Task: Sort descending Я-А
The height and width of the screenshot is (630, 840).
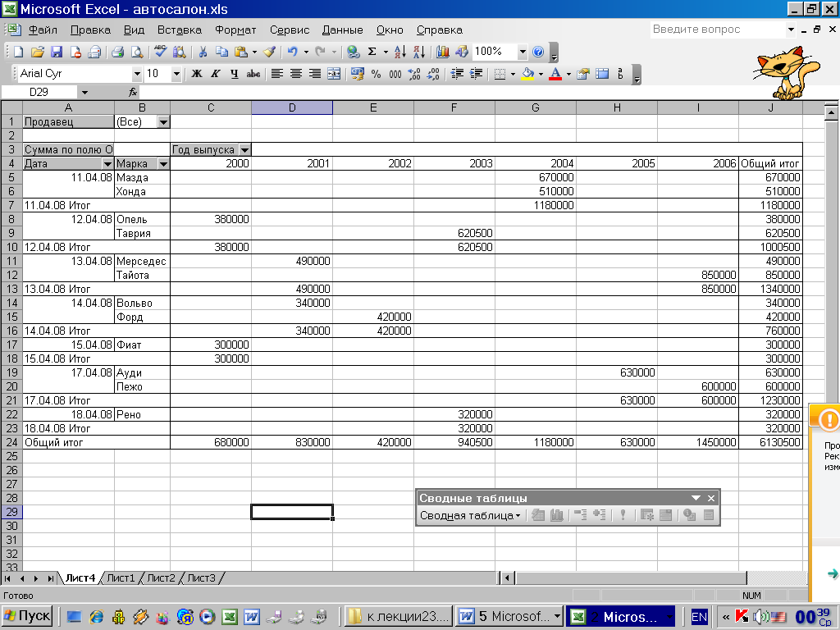Action: point(419,52)
